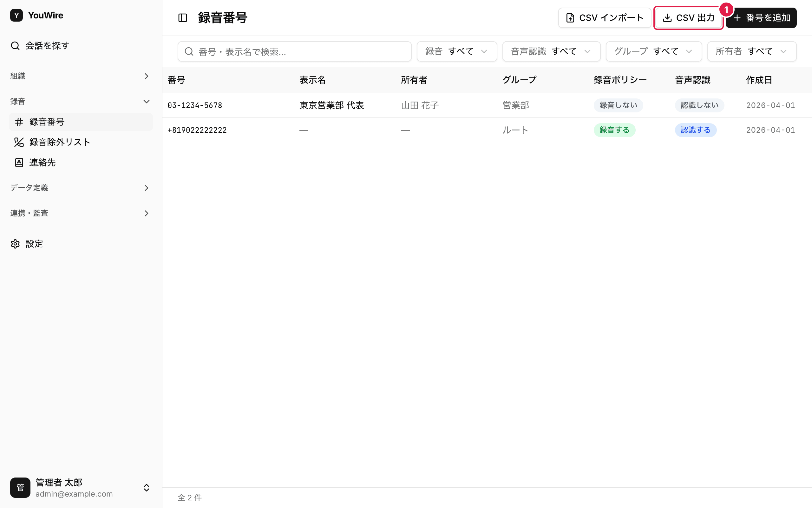Open 録音除外リスト page
Viewport: 812px width, 508px height.
pos(81,142)
